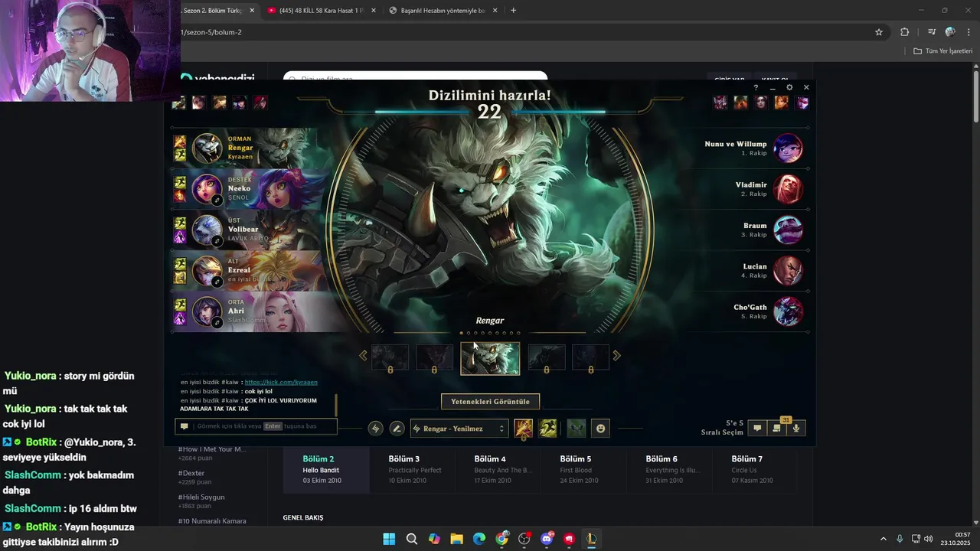Request swap with Ahri via swap icon
Screen dimensions: 980x551
pyautogui.click(x=217, y=322)
